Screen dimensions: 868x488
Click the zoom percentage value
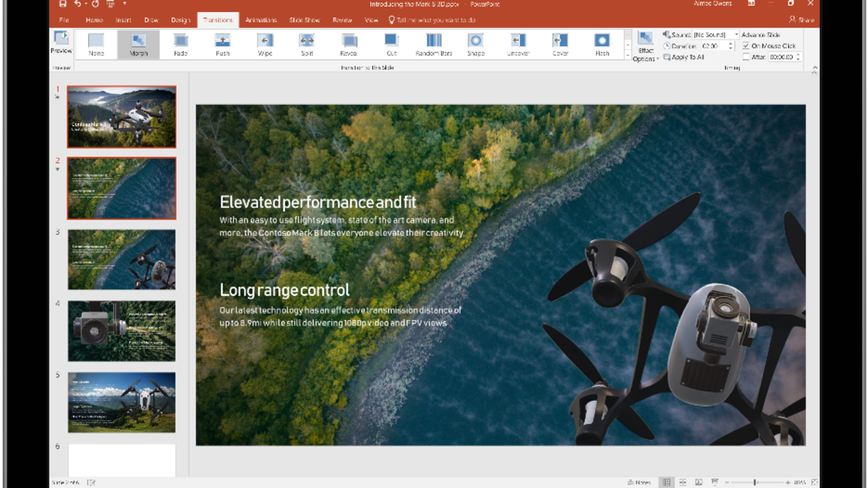[x=800, y=482]
